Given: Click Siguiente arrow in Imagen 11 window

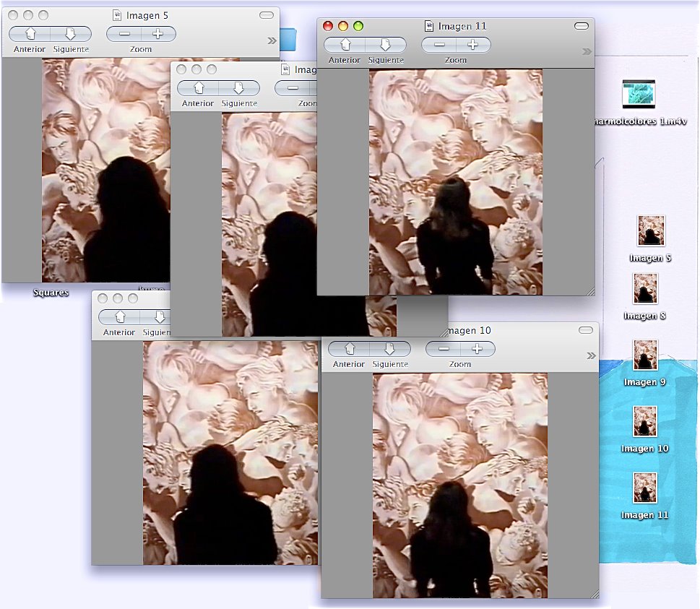Looking at the screenshot, I should pyautogui.click(x=385, y=45).
